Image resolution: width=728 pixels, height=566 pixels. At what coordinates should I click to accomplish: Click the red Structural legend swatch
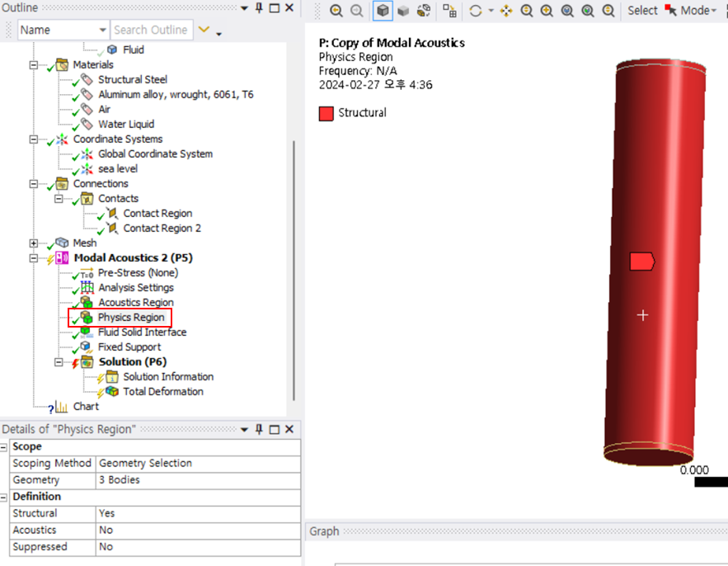click(326, 113)
